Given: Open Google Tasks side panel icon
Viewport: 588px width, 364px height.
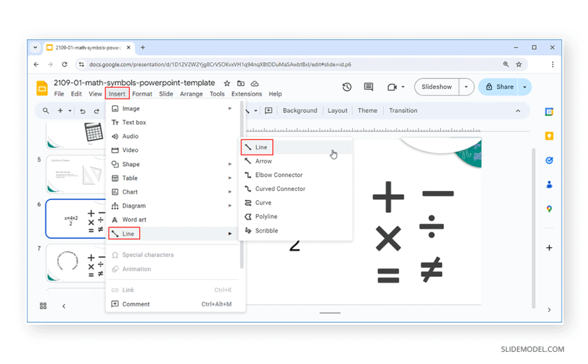Looking at the screenshot, I should (549, 161).
